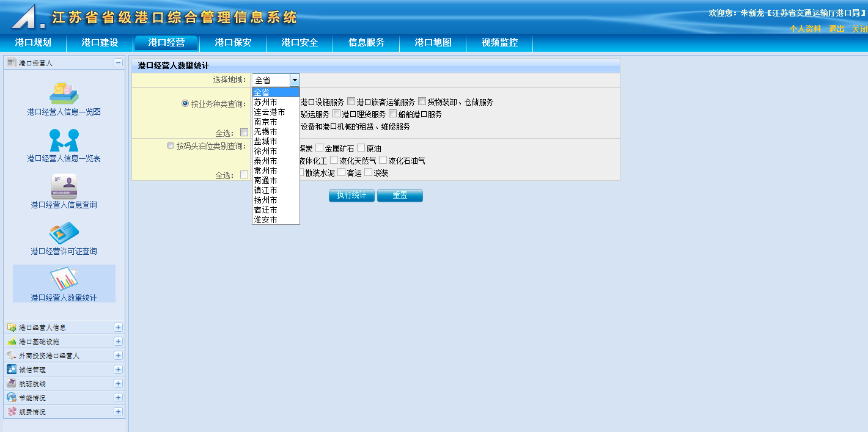The image size is (868, 432).
Task: Select 港口经营人数量统计 chart icon
Action: [64, 279]
